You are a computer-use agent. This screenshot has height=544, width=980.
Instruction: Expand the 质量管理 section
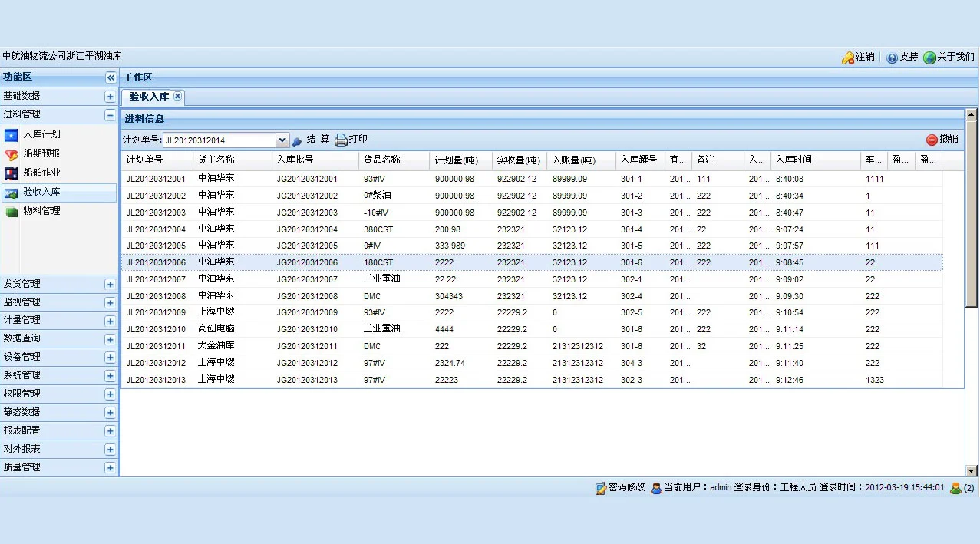[110, 468]
